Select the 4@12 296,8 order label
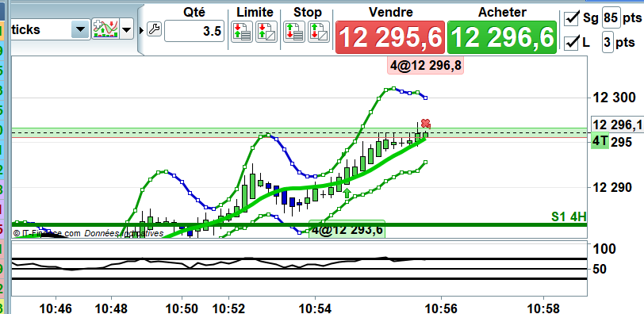 tap(425, 66)
